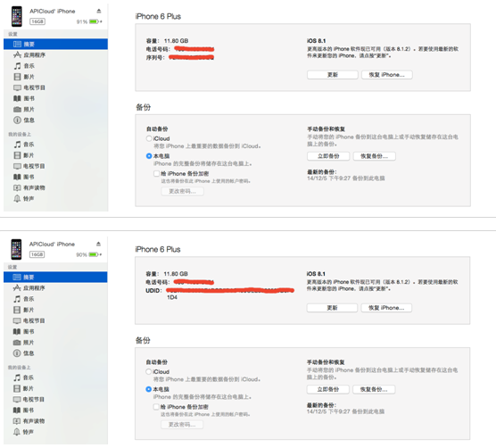This screenshot has width=496, height=448.
Task: Open 电视节目 under 我的设备上 in lower sidebar
Action: click(29, 399)
